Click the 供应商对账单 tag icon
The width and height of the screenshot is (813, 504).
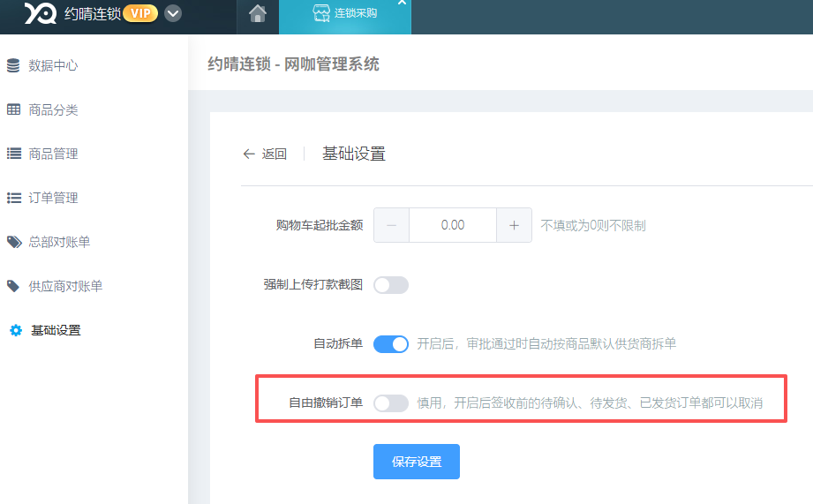tap(13, 286)
